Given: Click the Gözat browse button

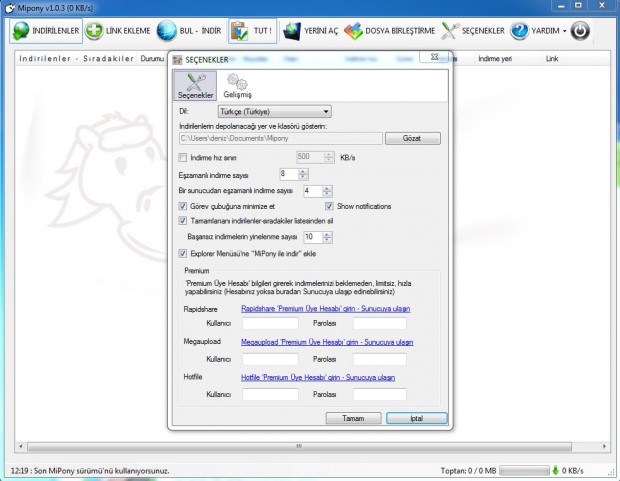Looking at the screenshot, I should (x=412, y=138).
